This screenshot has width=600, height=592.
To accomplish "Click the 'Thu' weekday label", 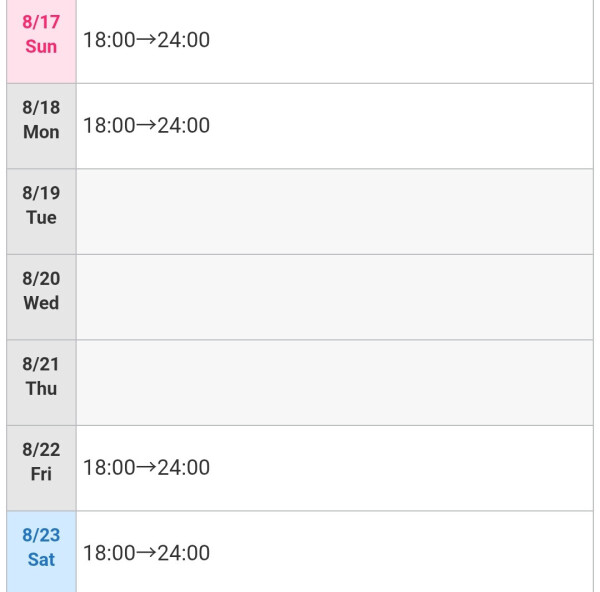I will [x=41, y=388].
